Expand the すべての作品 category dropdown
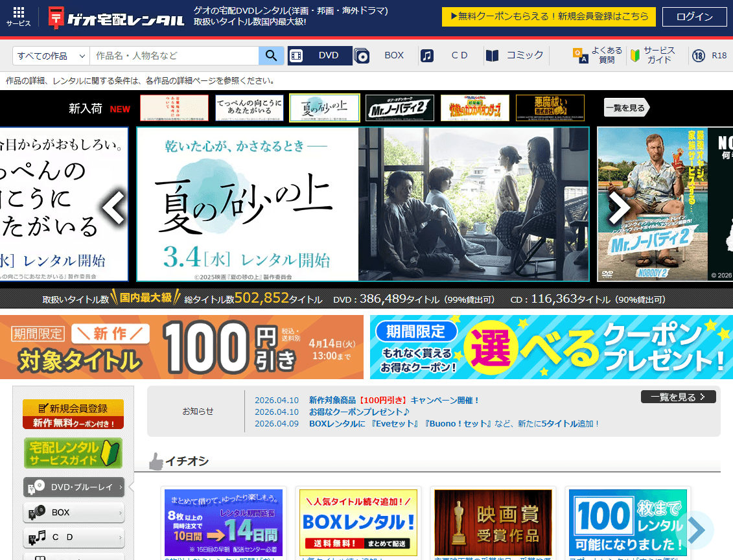733x560 pixels. point(51,56)
